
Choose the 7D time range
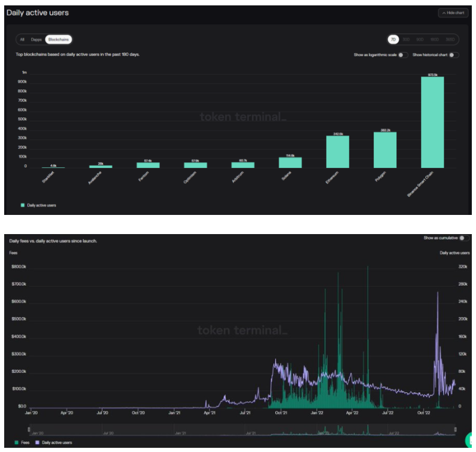(393, 40)
